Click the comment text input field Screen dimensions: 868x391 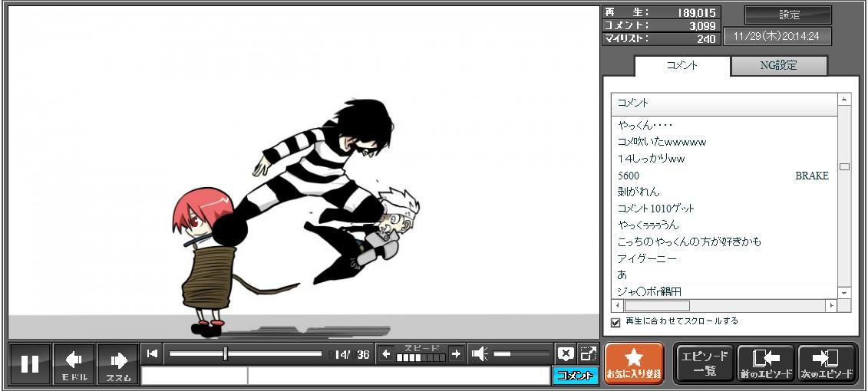pyautogui.click(x=398, y=376)
